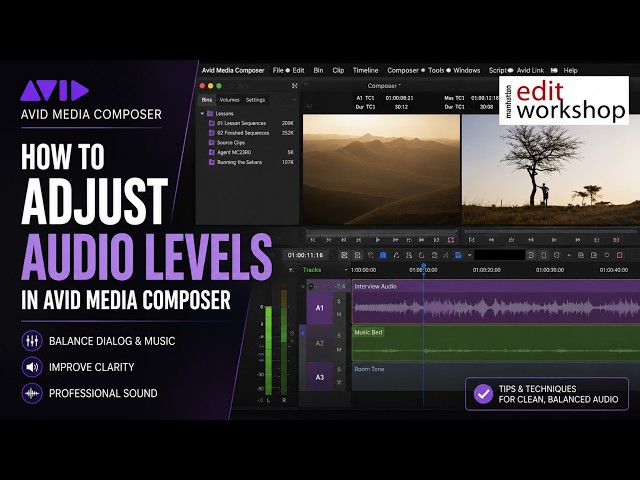The height and width of the screenshot is (480, 640).
Task: Select the Room Tone clip
Action: [496, 377]
